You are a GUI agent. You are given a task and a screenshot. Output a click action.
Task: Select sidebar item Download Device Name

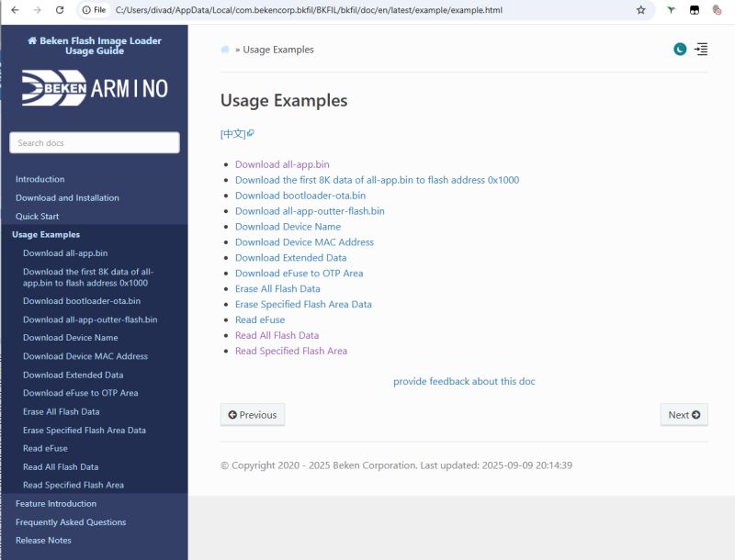71,338
